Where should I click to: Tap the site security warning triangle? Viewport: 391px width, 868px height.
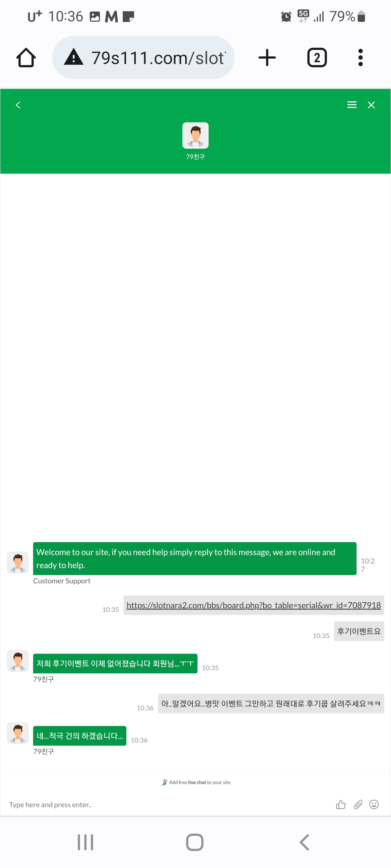[x=74, y=57]
